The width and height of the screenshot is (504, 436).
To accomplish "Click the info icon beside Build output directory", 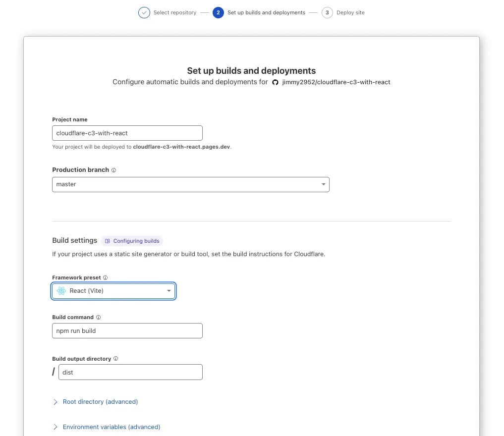I will 115,358.
